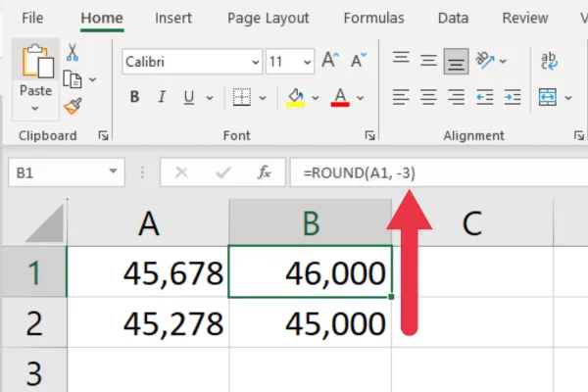Toggle Underline formatting
Screen dimensions: 588x392
pyautogui.click(x=189, y=98)
